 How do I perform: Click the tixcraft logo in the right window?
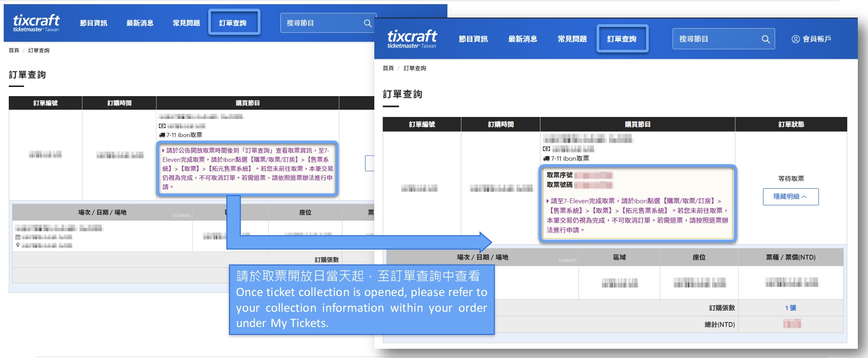(x=412, y=38)
